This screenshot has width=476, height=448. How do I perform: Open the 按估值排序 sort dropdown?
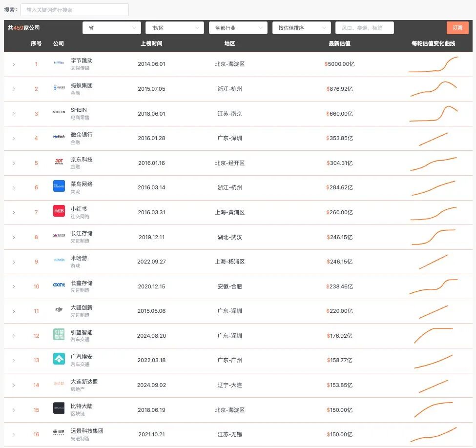point(302,28)
